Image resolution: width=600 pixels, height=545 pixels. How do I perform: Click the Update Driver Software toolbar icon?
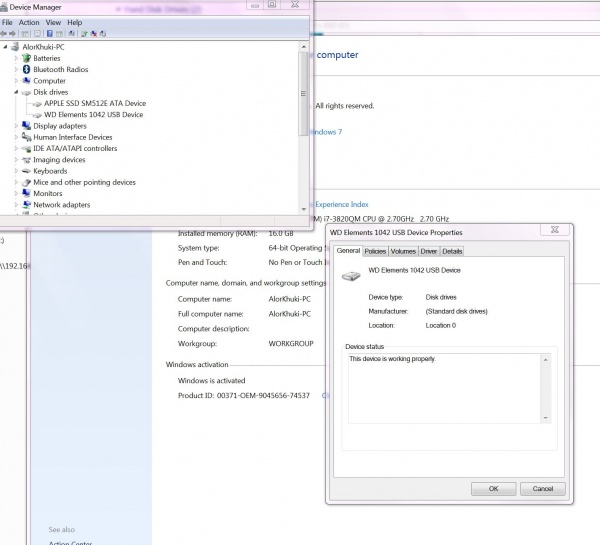pos(84,34)
